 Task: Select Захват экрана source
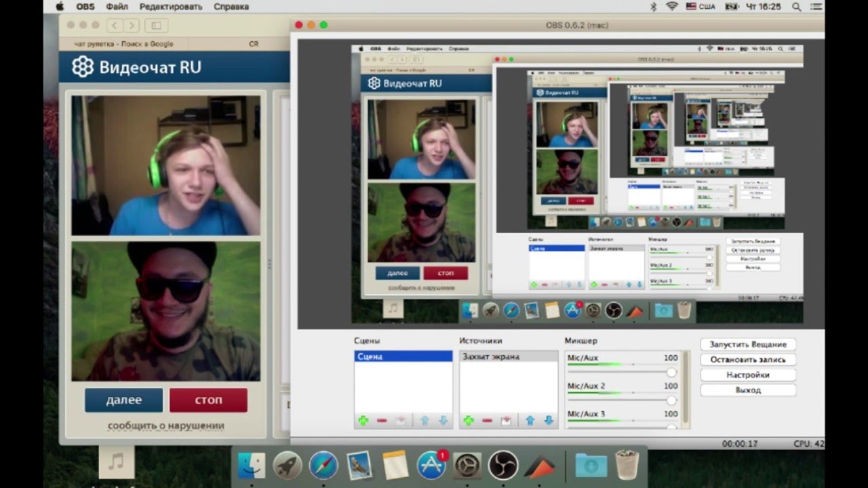(x=509, y=357)
